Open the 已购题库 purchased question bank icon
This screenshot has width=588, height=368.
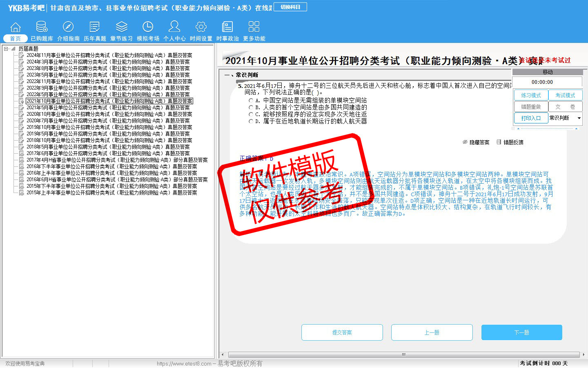42,27
